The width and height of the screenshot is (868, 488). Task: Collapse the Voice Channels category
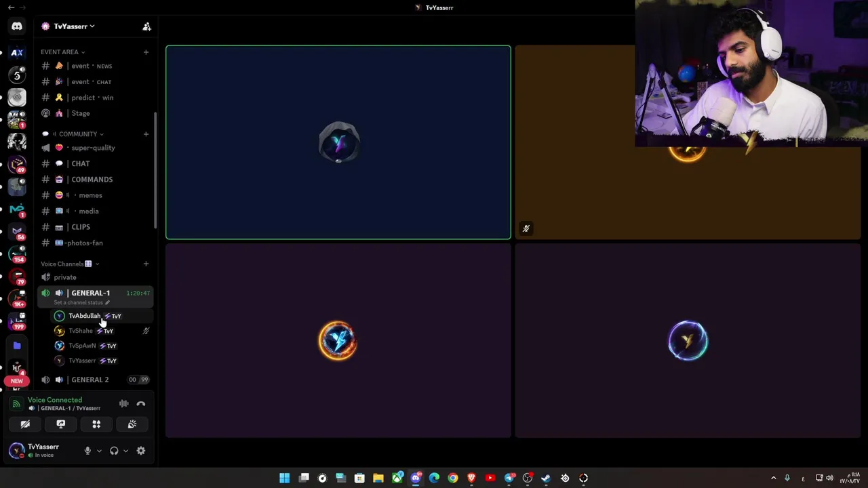click(x=70, y=264)
